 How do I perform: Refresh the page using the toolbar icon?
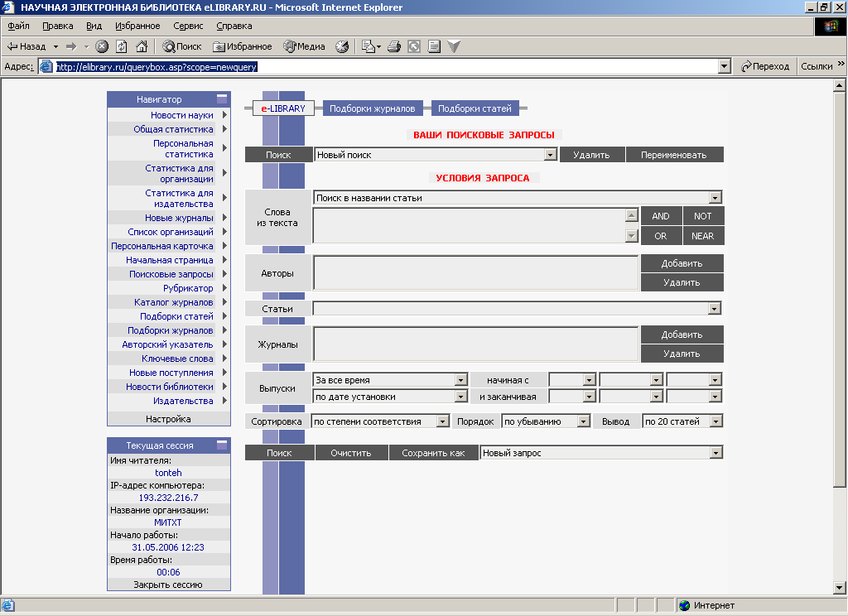(122, 46)
